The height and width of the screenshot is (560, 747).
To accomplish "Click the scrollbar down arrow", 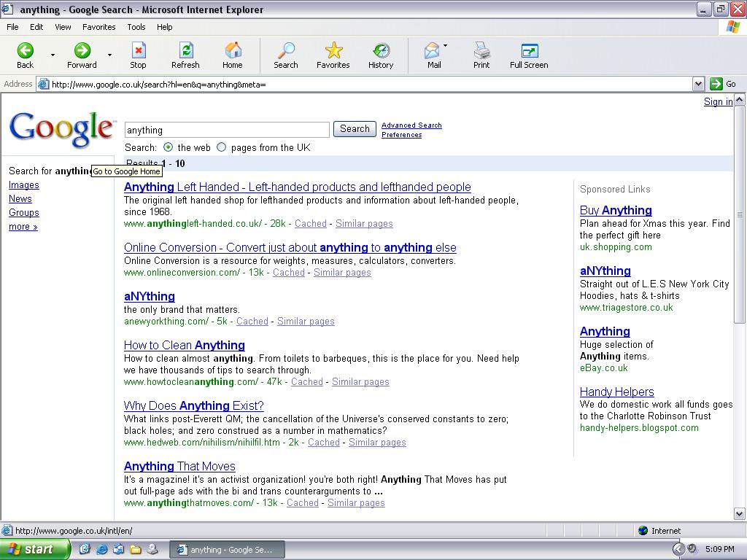I will [740, 515].
